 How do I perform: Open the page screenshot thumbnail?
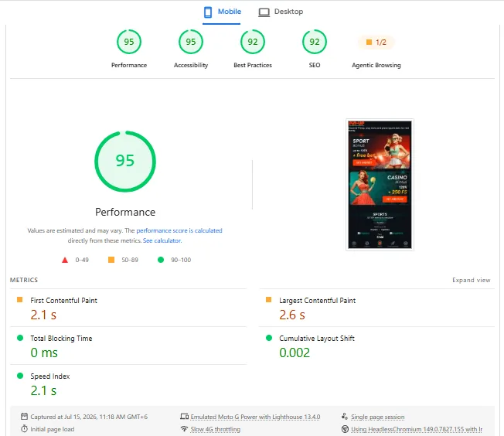click(x=380, y=185)
